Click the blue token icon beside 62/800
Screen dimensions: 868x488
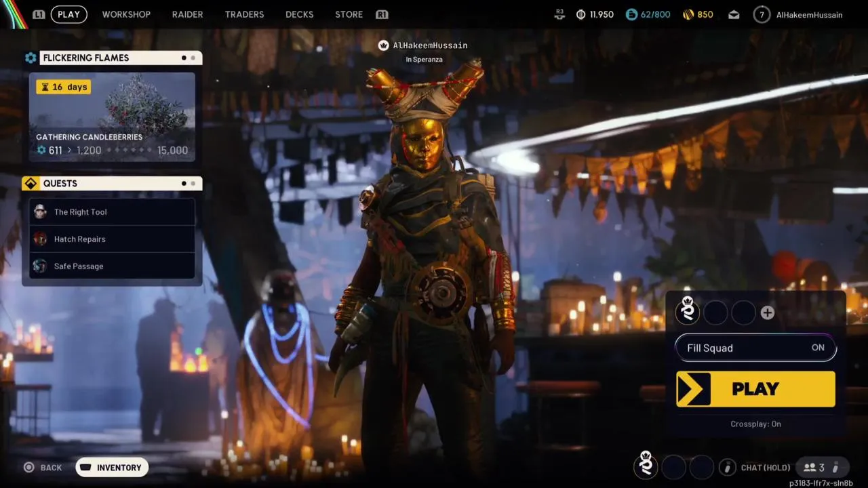click(631, 14)
